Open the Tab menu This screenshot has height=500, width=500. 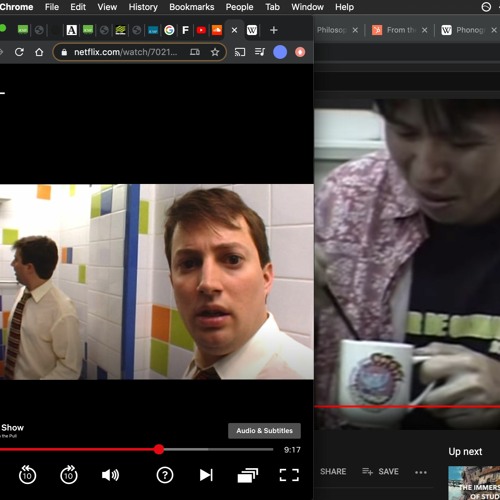pos(272,7)
